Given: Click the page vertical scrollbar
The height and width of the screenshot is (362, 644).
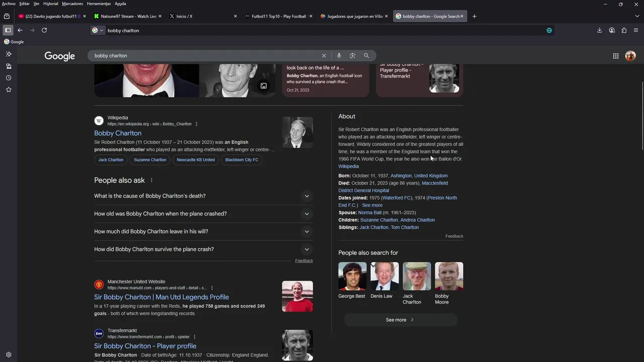Looking at the screenshot, I should click(642, 115).
